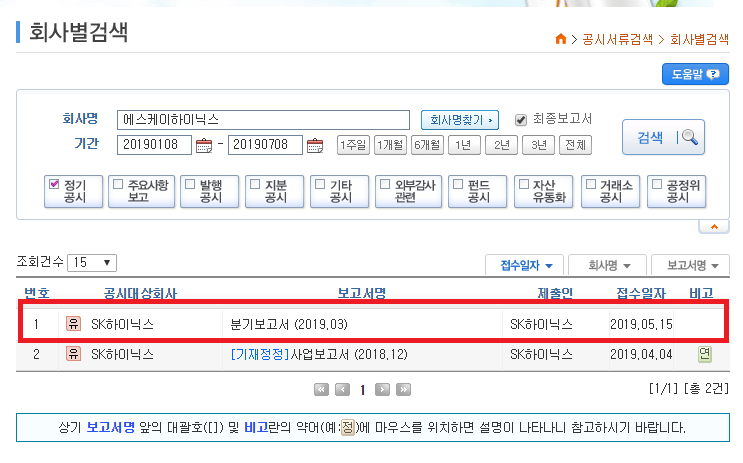Enable 지분공시 filter

coord(255,184)
